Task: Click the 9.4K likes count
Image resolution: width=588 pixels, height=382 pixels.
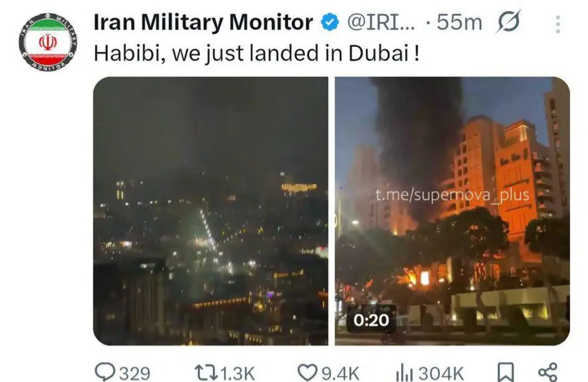Action: pyautogui.click(x=340, y=374)
